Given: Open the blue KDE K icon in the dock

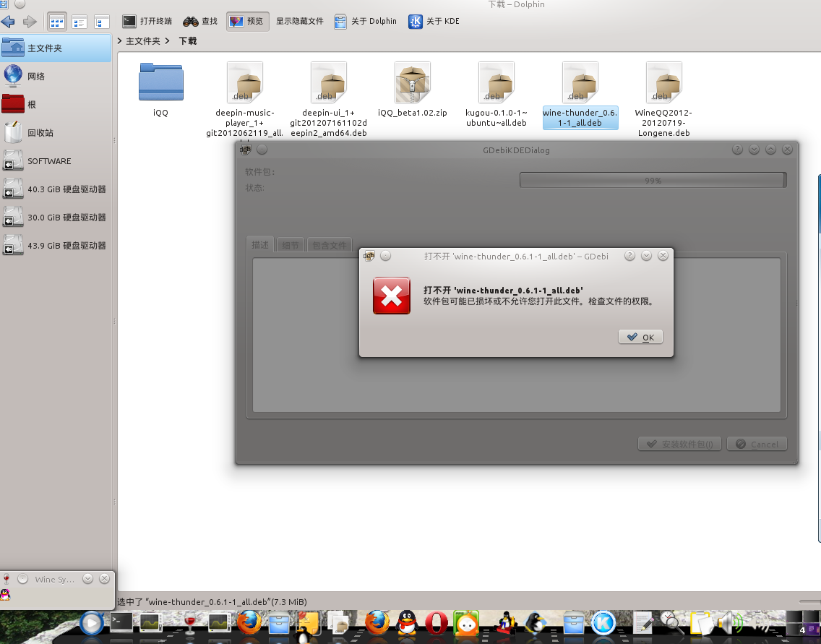Looking at the screenshot, I should pos(603,623).
